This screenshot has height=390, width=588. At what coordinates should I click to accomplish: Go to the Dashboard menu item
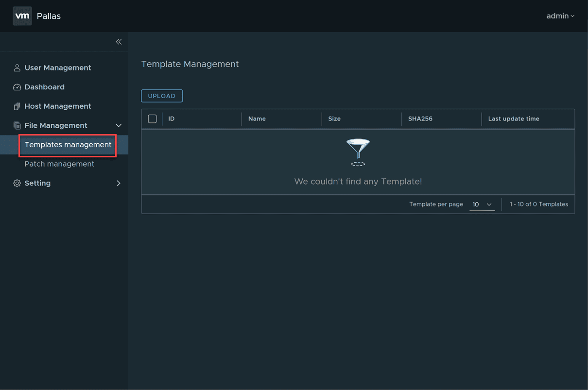tap(44, 87)
